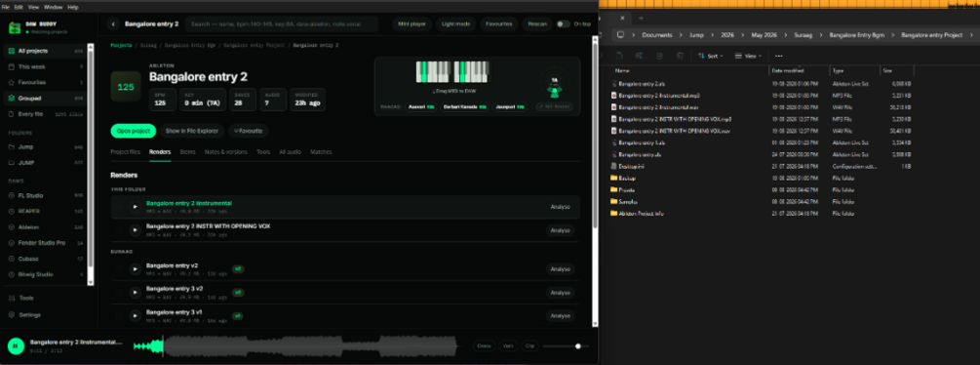The width and height of the screenshot is (980, 365).
Task: Analyse the Bangalore entry 2 Instrumental render
Action: coord(560,207)
